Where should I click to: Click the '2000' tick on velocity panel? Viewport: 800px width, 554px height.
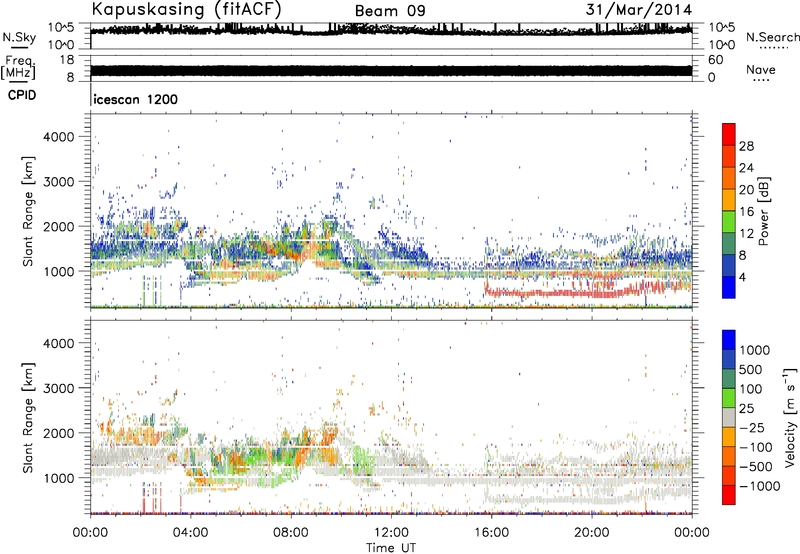(x=58, y=433)
